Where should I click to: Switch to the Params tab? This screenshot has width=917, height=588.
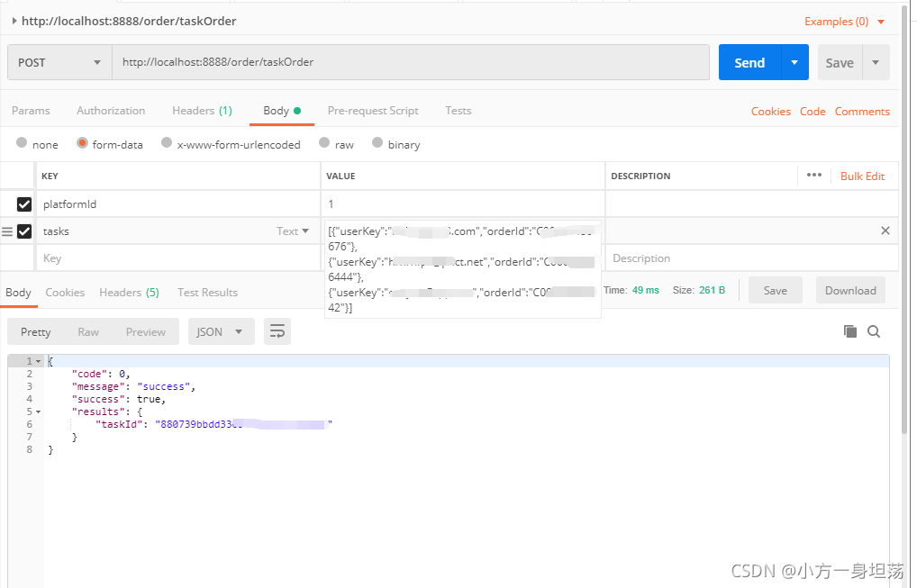[31, 111]
